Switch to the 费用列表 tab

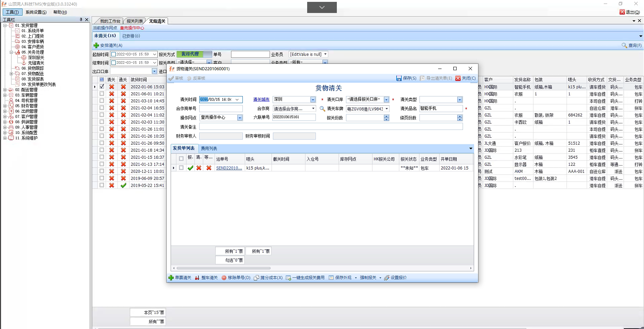209,148
